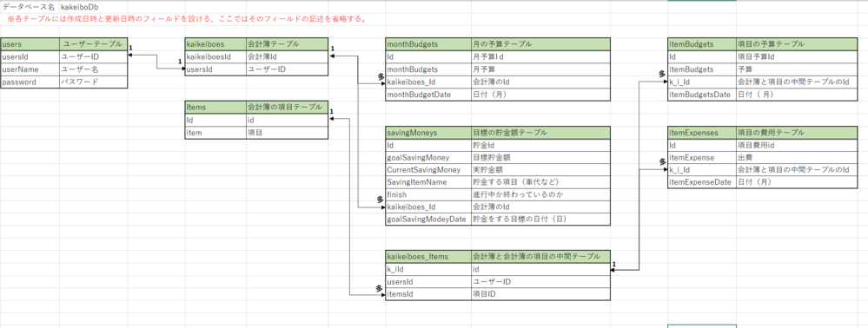Select the 貯金Id description cell
This screenshot has height=328, width=868.
pos(540,145)
